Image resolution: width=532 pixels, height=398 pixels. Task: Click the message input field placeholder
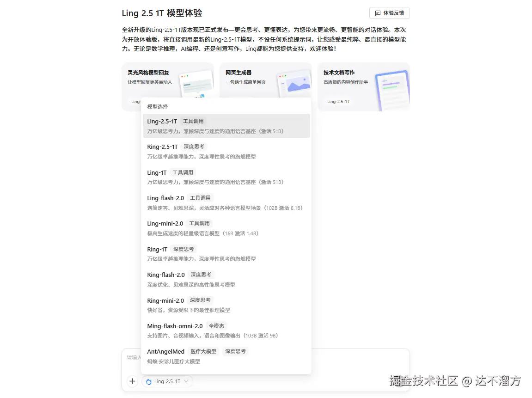[x=134, y=357]
